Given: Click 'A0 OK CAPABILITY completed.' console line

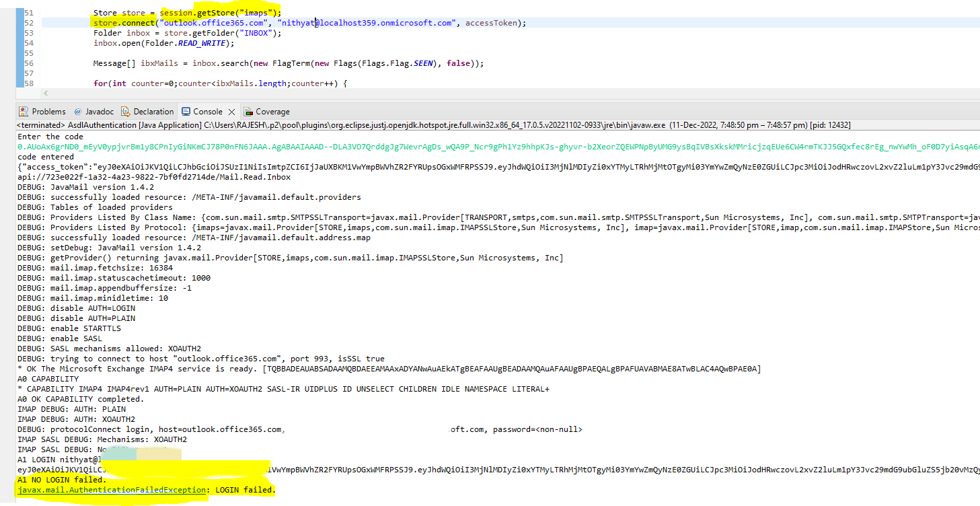Looking at the screenshot, I should click(81, 399).
